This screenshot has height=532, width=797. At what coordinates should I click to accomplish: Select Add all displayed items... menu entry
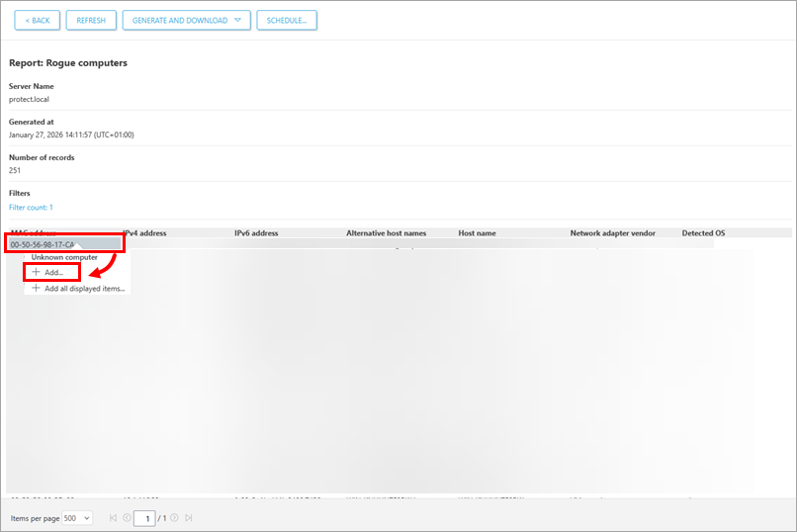click(x=84, y=289)
